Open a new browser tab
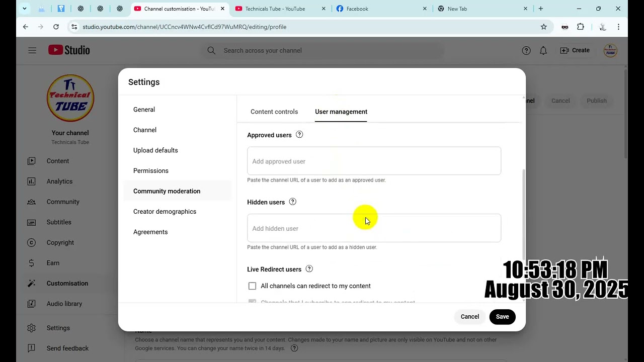The width and height of the screenshot is (644, 362). coord(541,9)
